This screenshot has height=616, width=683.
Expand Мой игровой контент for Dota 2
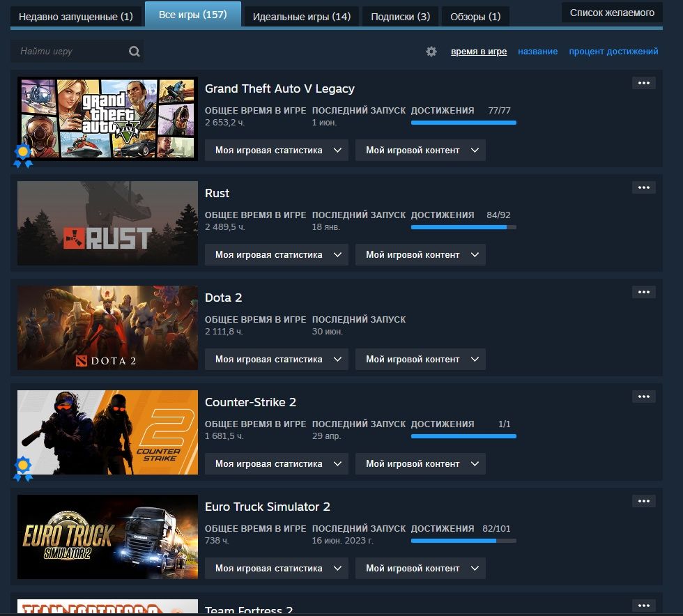420,360
